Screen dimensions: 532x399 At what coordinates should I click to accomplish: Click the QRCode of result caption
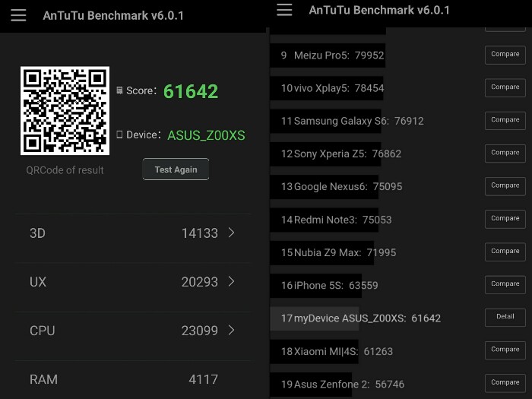pos(65,170)
